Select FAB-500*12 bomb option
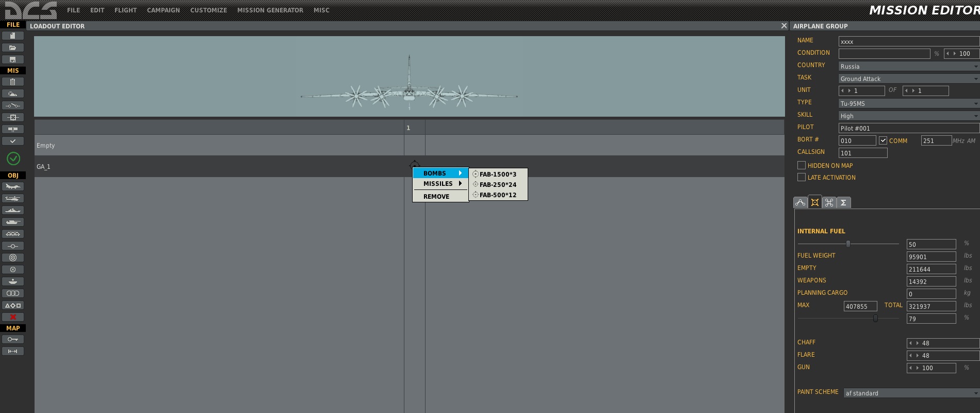Screen dimensions: 980x413 click(498, 195)
